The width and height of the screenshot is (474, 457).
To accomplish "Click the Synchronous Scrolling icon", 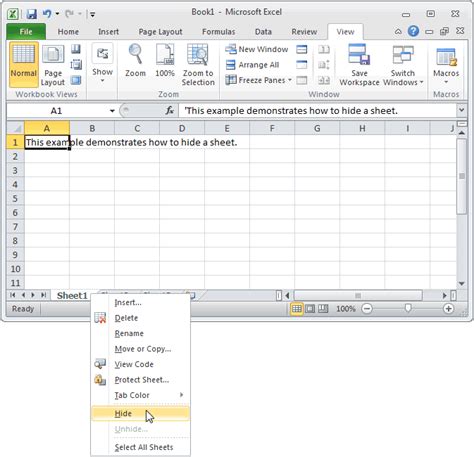I will pos(324,65).
